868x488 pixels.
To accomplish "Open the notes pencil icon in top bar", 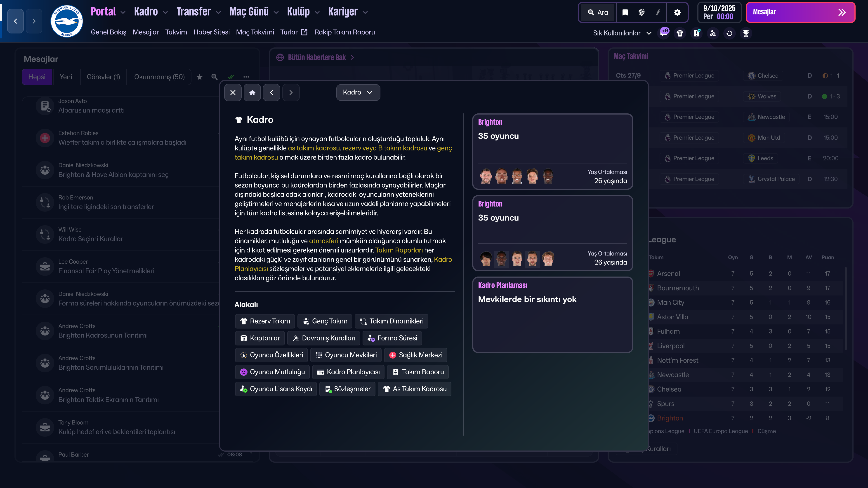I will click(x=658, y=12).
